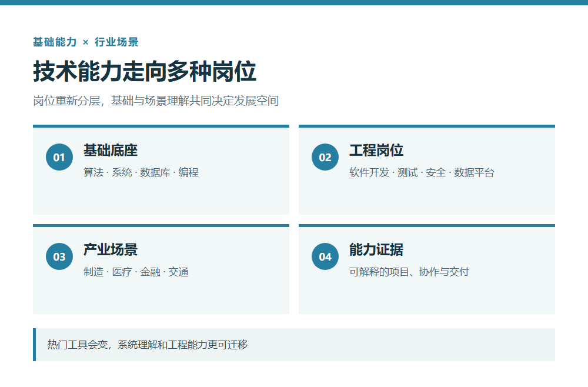
Task: Click the subtitle starting with 岗位重新分层
Action: click(x=156, y=101)
